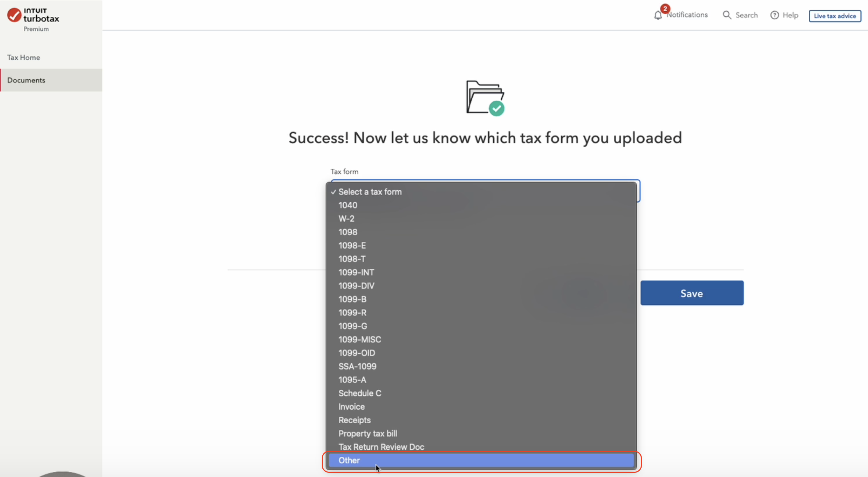Select Other at the bottom of the dropdown
868x477 pixels.
pyautogui.click(x=349, y=460)
